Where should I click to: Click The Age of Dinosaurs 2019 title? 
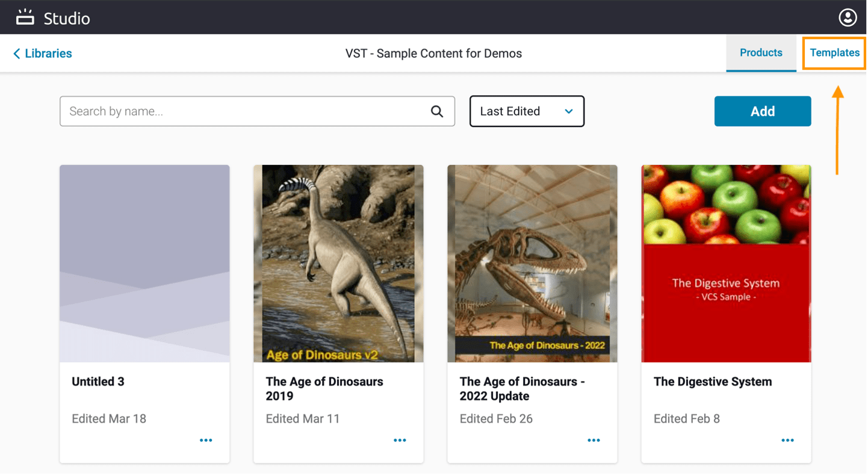click(324, 389)
